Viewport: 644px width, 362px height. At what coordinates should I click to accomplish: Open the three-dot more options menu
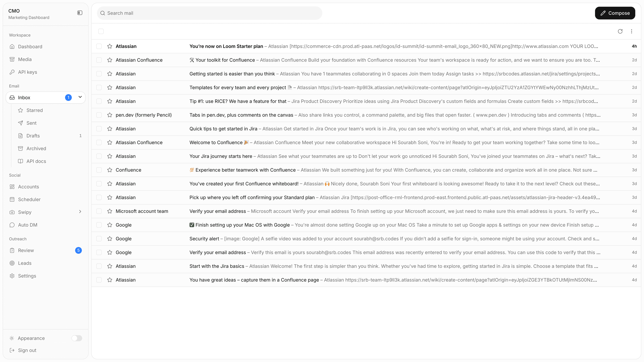click(631, 31)
